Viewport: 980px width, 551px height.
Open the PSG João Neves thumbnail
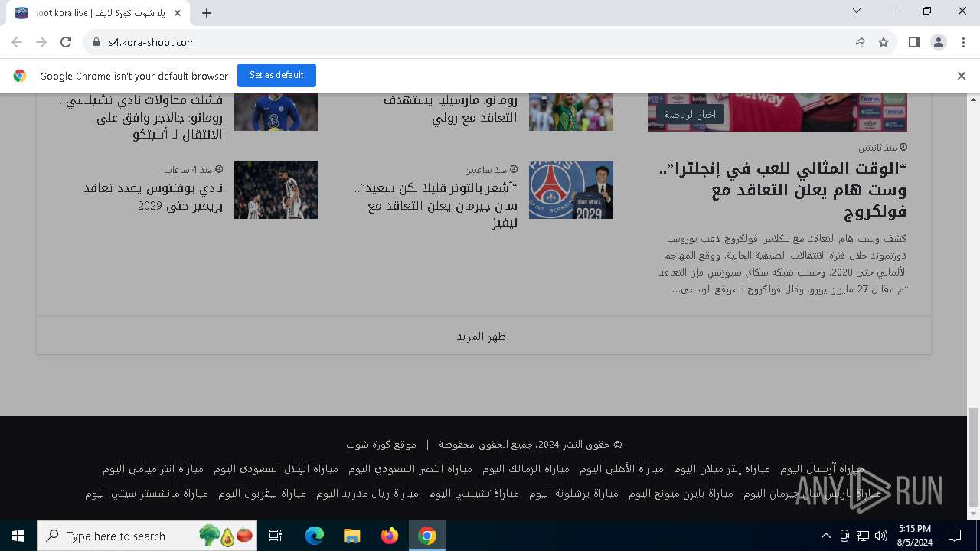(x=571, y=190)
